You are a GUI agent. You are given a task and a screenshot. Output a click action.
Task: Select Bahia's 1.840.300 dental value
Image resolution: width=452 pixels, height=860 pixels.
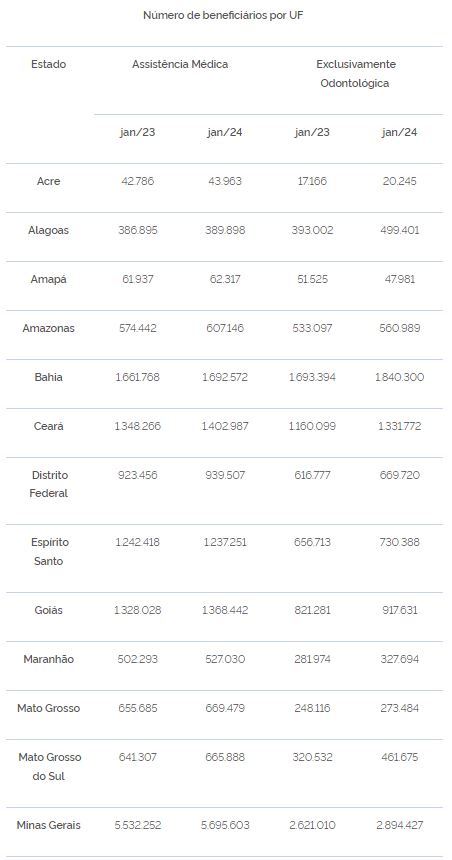(x=399, y=377)
